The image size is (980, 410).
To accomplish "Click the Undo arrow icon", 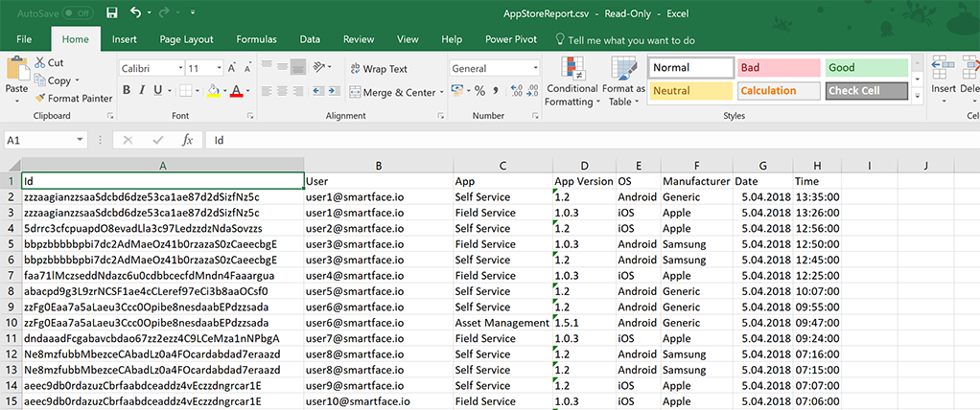I will [x=135, y=13].
